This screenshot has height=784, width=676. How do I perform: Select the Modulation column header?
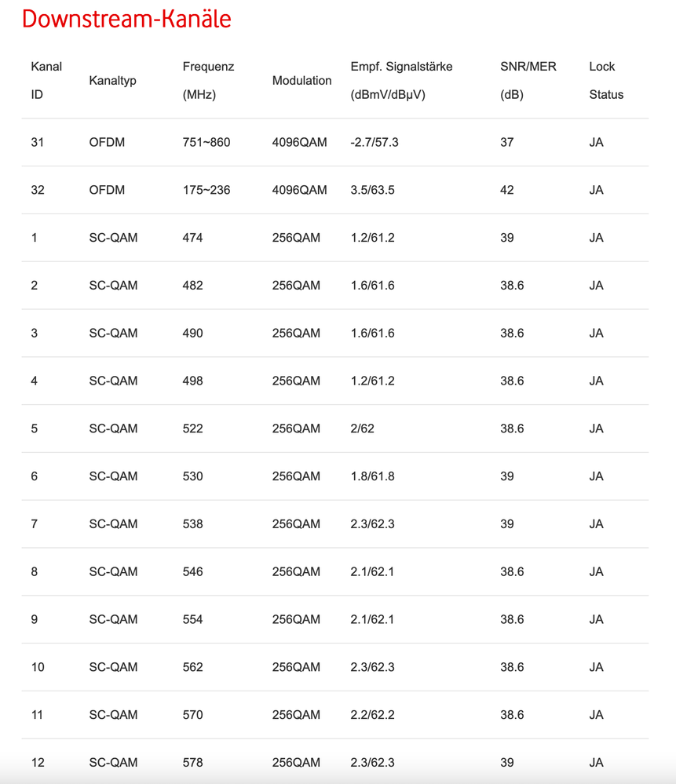[x=301, y=81]
